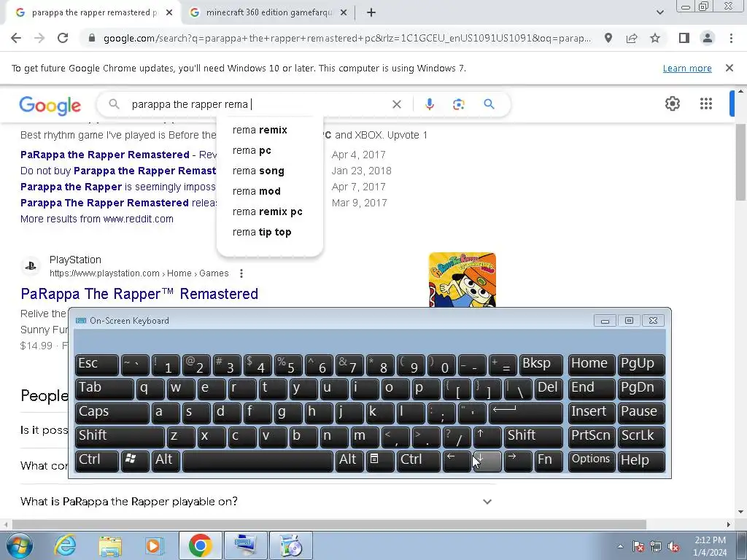Open more options for PlayStation result
The image size is (747, 560).
(x=241, y=273)
